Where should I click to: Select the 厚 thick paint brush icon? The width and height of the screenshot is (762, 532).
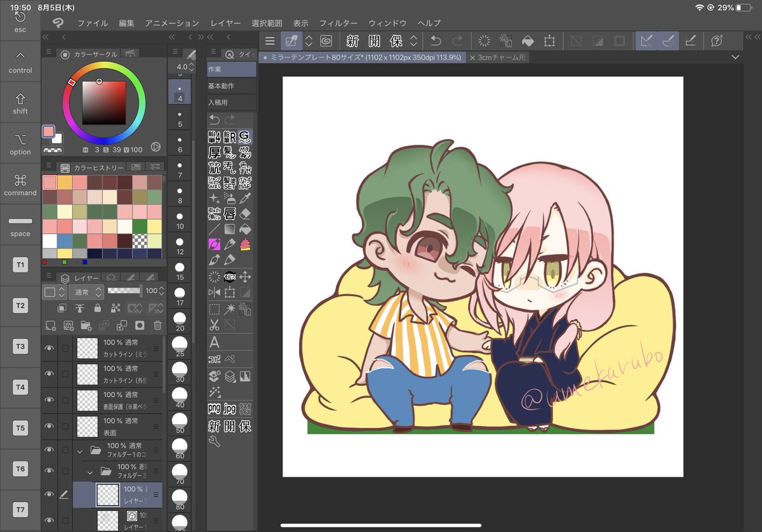(215, 152)
